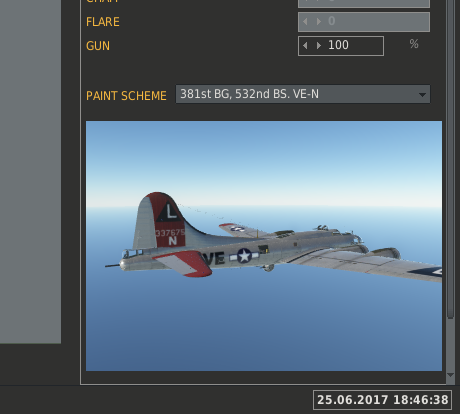
Task: Increase GUN percentage with right arrow
Action: (x=319, y=46)
